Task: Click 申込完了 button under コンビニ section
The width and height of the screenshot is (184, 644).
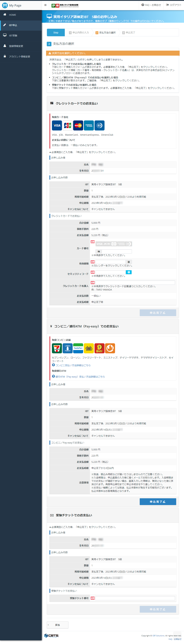Action: (158, 502)
